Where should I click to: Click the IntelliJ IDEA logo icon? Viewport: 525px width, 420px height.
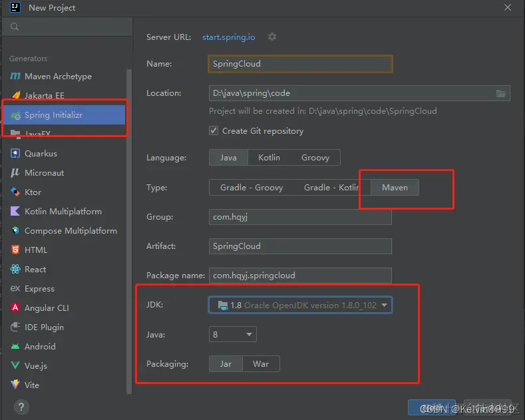pos(15,7)
